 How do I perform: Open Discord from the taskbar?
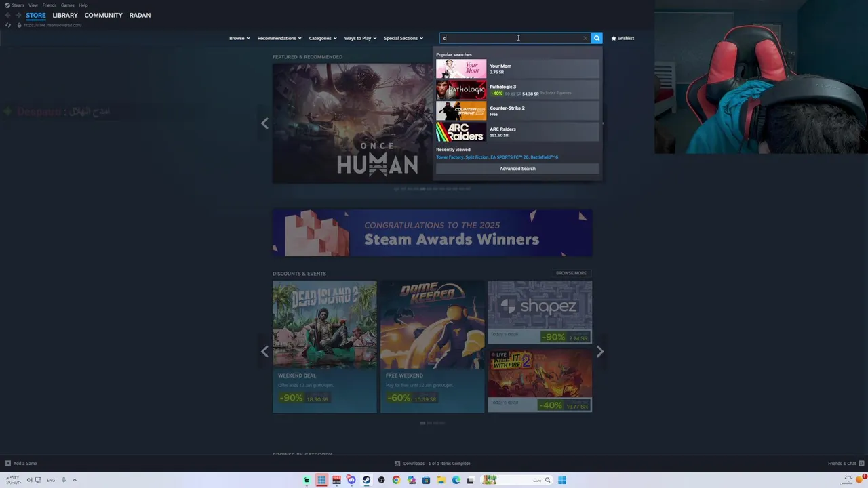(351, 480)
